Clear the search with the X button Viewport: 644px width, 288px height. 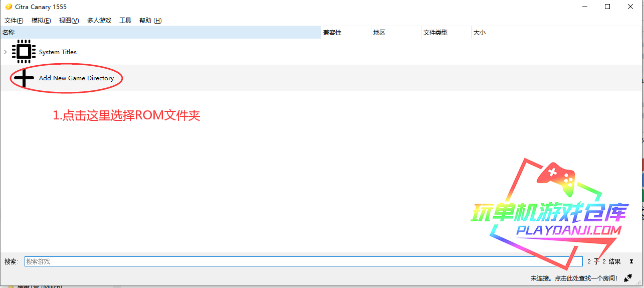click(631, 261)
